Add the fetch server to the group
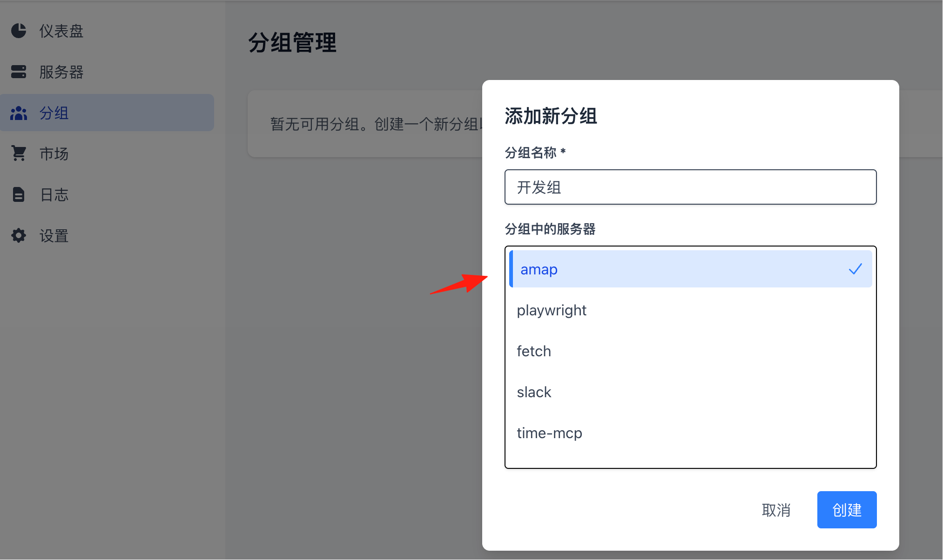943x560 pixels. (x=691, y=351)
